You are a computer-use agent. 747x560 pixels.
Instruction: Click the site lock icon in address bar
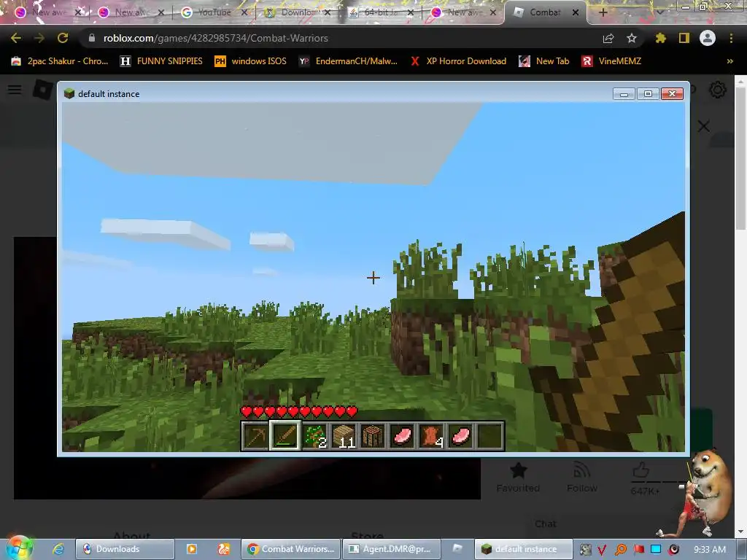92,38
